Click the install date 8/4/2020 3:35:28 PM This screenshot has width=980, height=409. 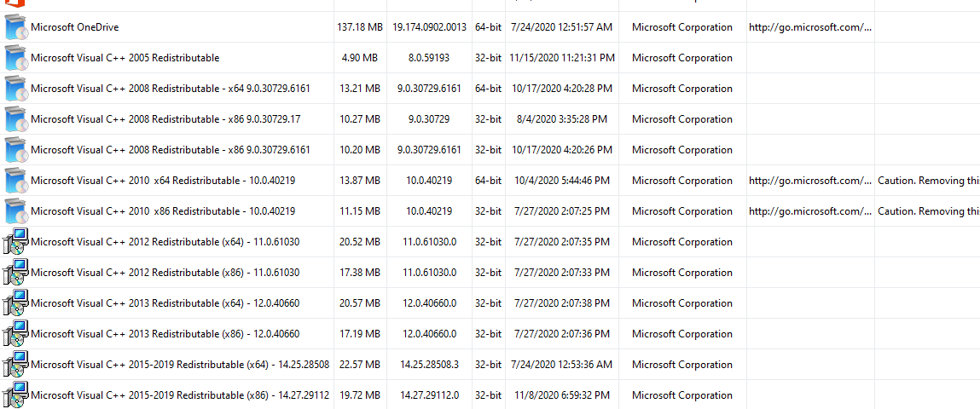tap(561, 119)
